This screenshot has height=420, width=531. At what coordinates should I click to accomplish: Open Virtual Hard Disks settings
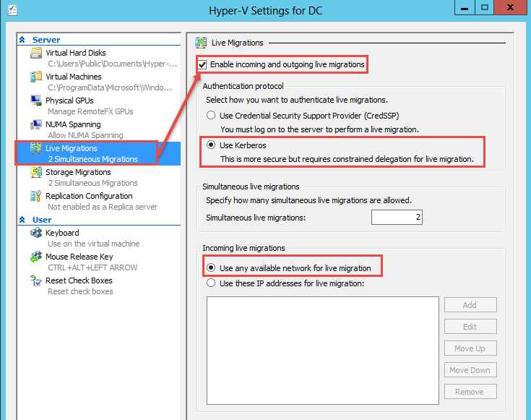(76, 53)
